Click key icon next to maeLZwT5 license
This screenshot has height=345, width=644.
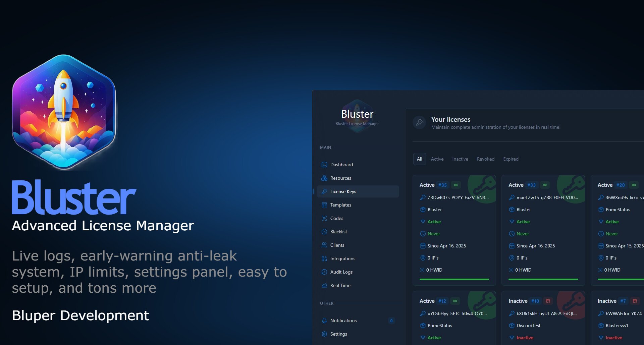[512, 197]
